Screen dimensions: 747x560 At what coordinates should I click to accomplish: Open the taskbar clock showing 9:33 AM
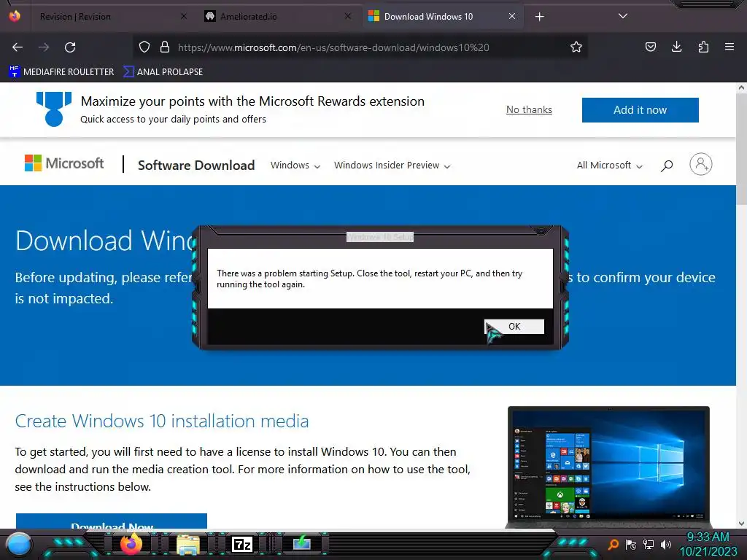(x=708, y=544)
